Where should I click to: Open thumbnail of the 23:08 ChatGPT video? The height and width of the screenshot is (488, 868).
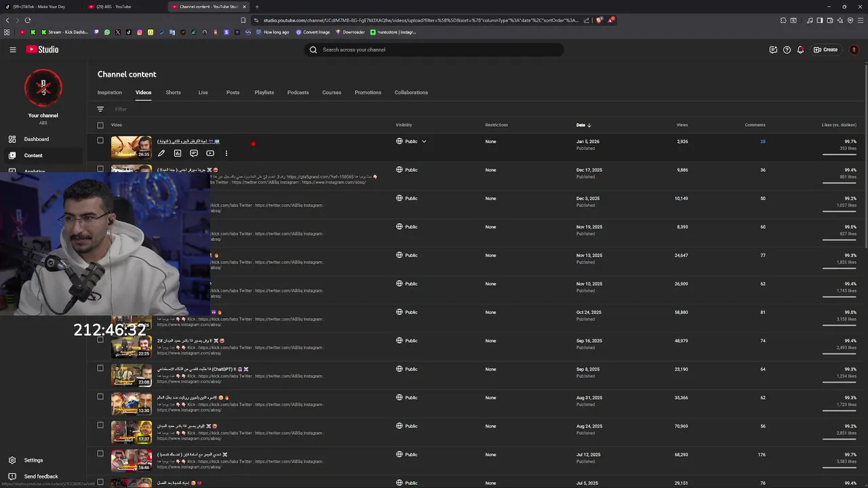tap(132, 375)
